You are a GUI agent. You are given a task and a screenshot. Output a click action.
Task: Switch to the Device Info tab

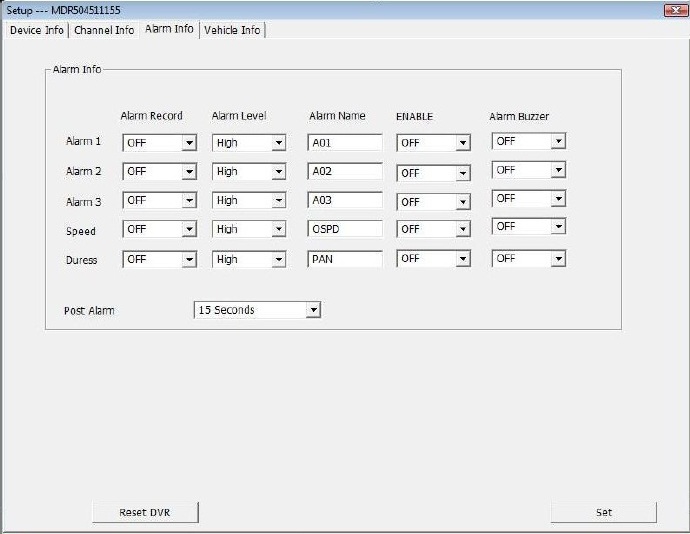[x=36, y=30]
